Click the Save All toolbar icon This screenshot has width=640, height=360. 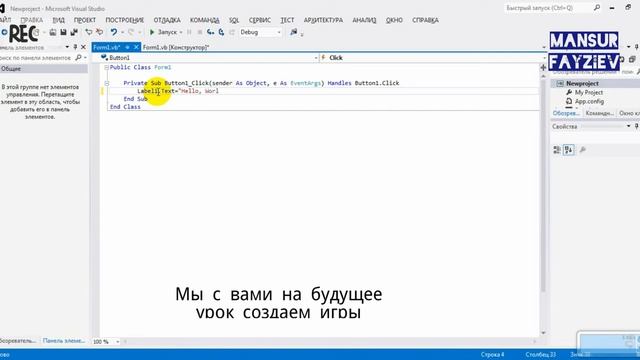click(x=74, y=32)
